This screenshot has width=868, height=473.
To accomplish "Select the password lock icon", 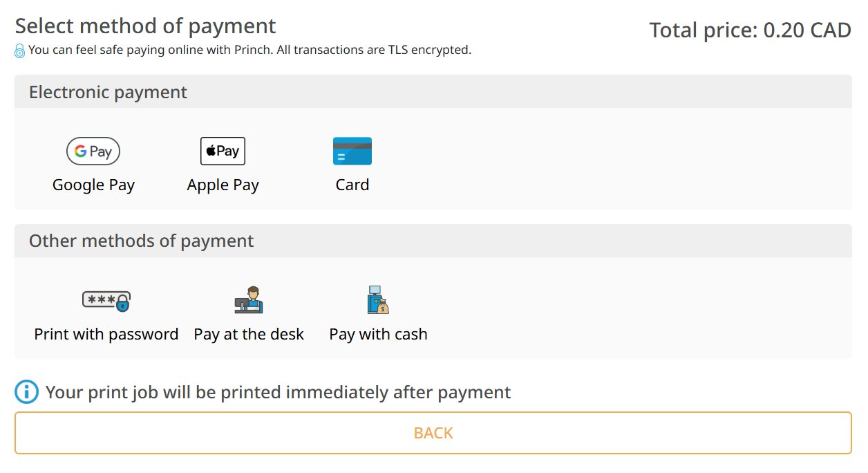I will tap(106, 300).
